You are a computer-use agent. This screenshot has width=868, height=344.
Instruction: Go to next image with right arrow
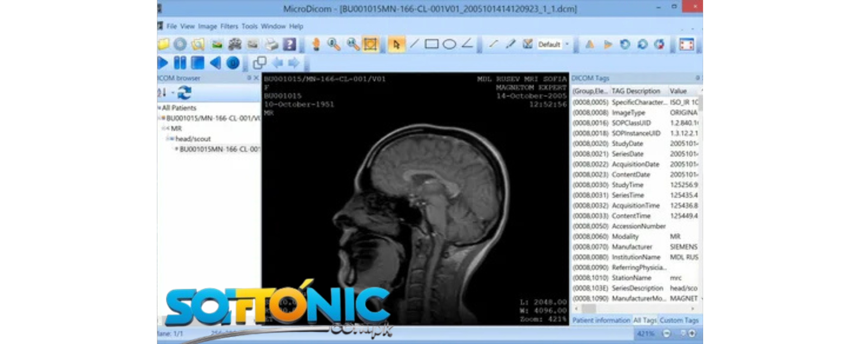(294, 63)
